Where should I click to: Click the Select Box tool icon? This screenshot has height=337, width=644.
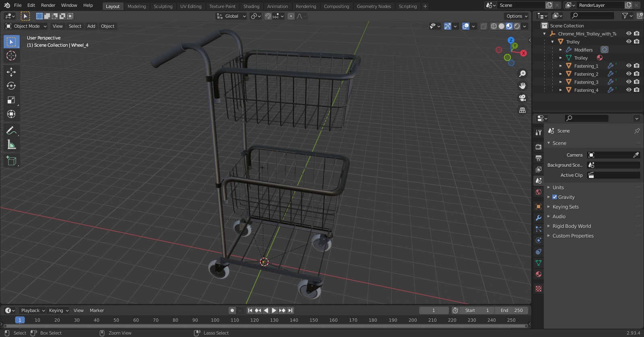coord(11,41)
